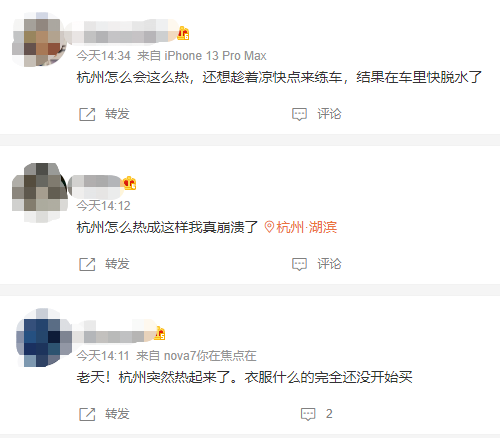The width and height of the screenshot is (500, 438).
Task: Click 评论 text on the second post
Action: [x=329, y=264]
